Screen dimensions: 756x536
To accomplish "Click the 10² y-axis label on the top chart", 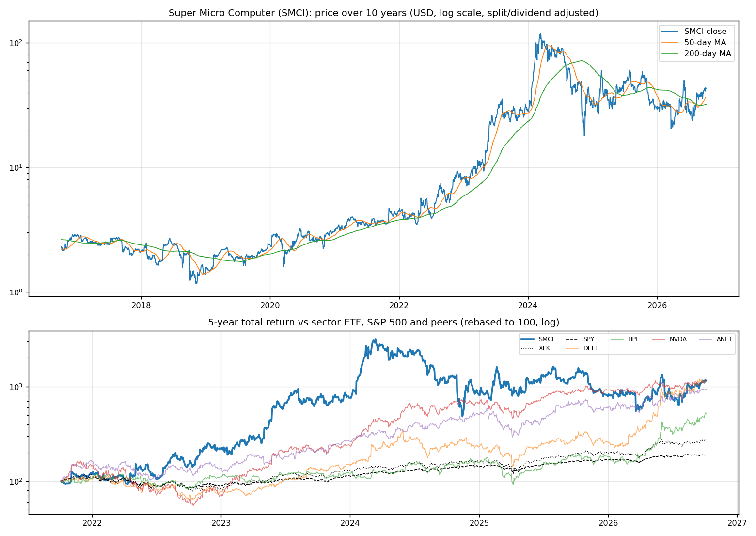I will pyautogui.click(x=17, y=42).
